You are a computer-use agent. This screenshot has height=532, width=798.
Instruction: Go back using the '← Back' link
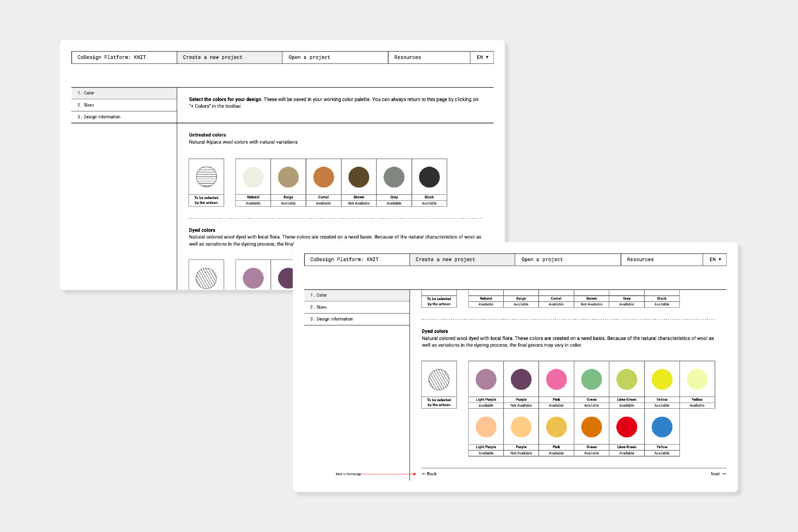(429, 474)
